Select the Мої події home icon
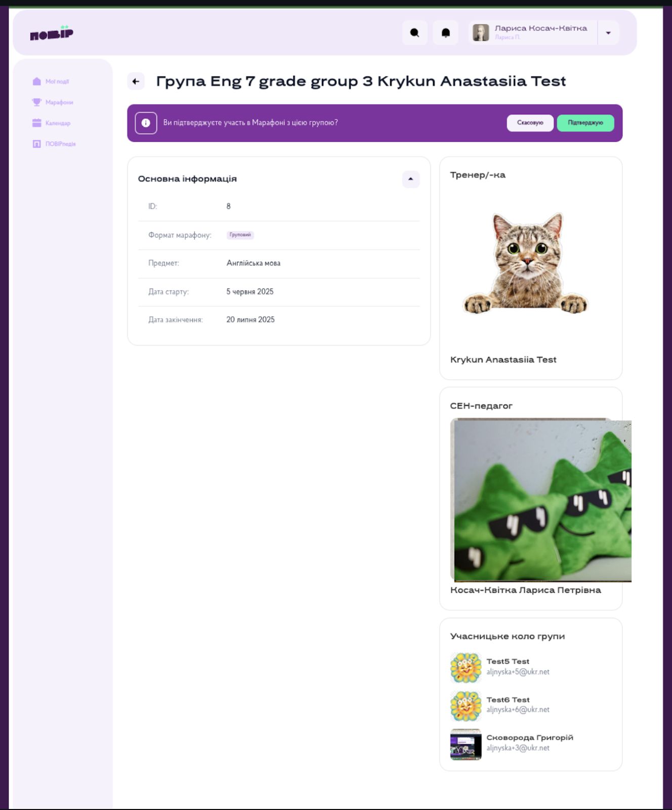Image resolution: width=672 pixels, height=810 pixels. (36, 82)
